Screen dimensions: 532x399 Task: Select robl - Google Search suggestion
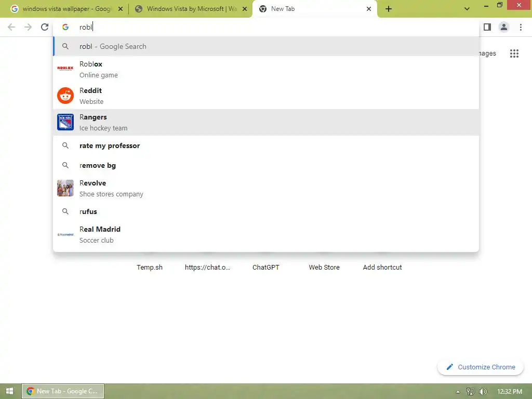pos(266,46)
